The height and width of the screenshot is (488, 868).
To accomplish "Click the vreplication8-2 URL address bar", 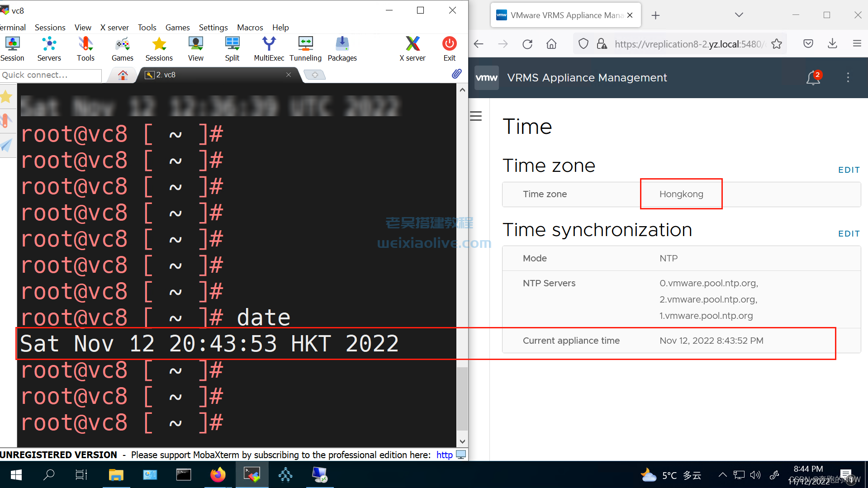I will tap(689, 44).
